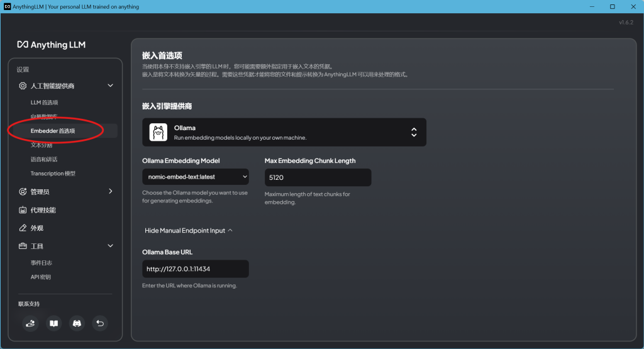The image size is (644, 349).
Task: Click the 嵌入首选项 heading
Action: [162, 55]
